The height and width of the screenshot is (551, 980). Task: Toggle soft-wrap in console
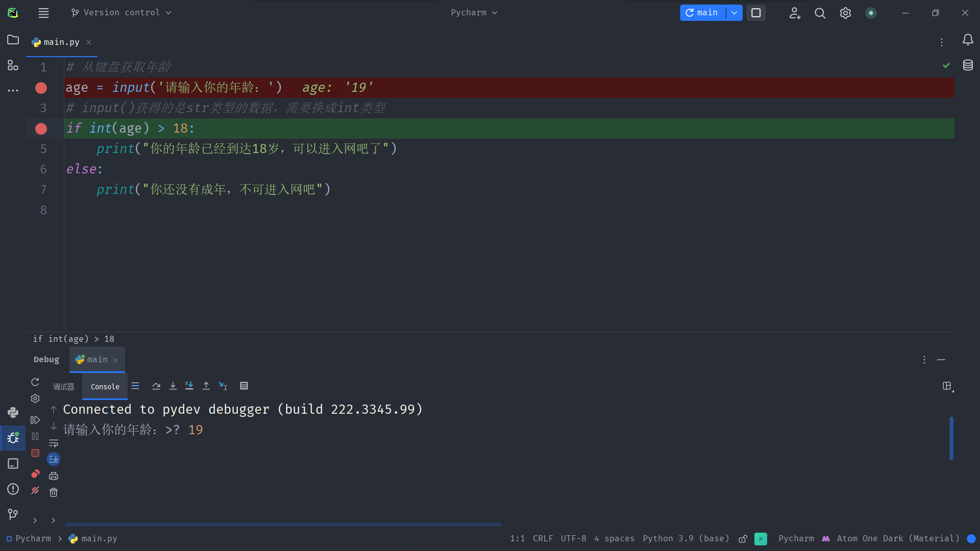coord(54,443)
